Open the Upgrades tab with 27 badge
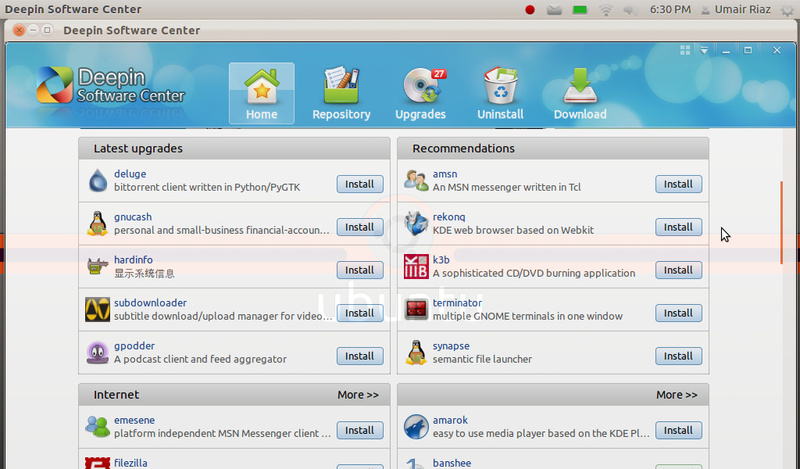800x469 pixels. tap(421, 93)
